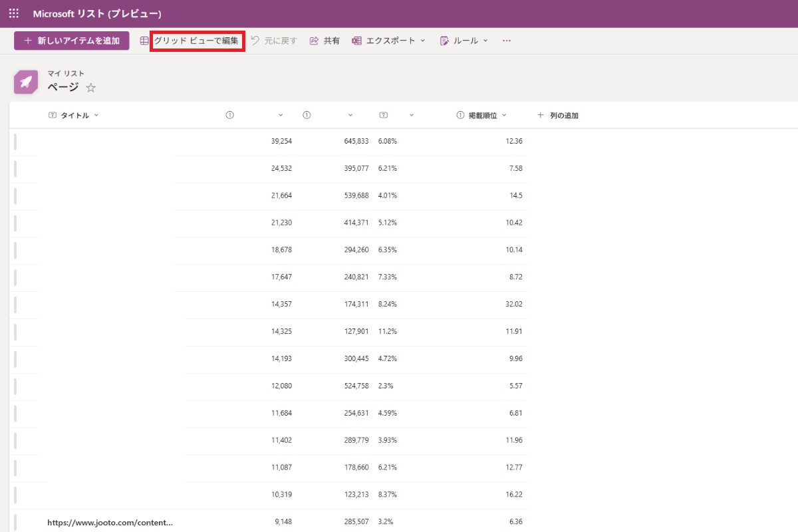This screenshot has width=798, height=532.
Task: Click the rocket list icon
Action: point(26,82)
